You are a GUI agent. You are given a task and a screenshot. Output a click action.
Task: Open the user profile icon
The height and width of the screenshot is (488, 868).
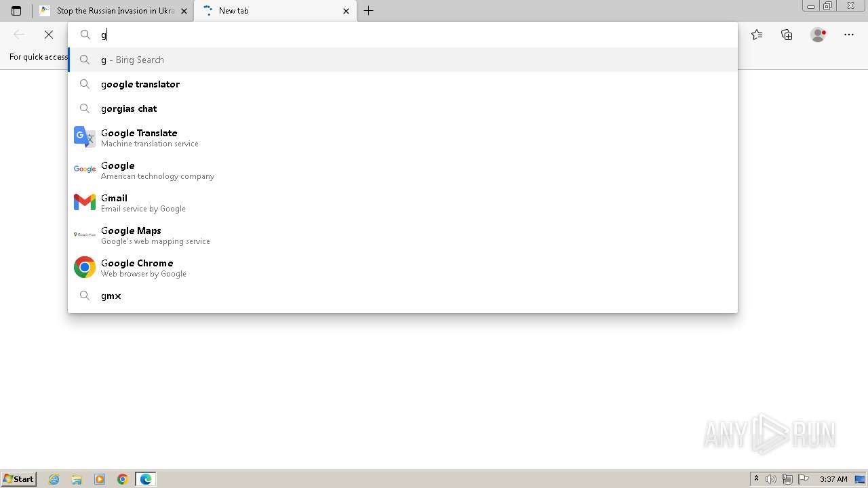point(818,35)
